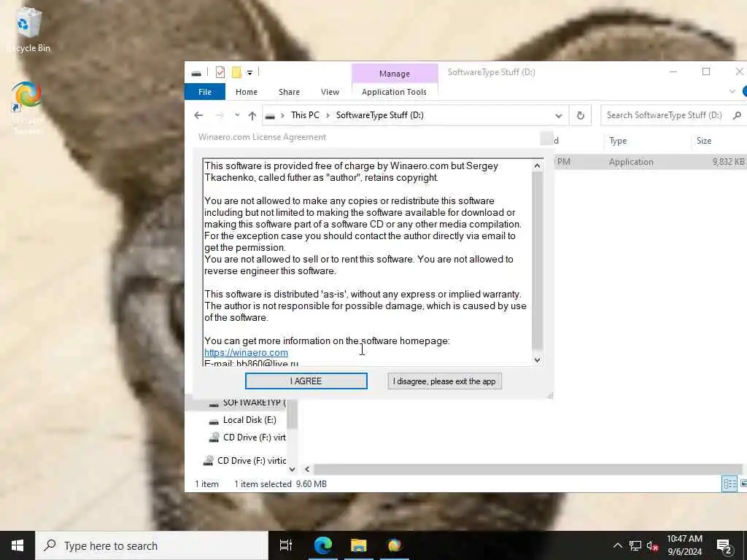
Task: Select SOFTWARETYP drive in navigation pane
Action: point(247,402)
